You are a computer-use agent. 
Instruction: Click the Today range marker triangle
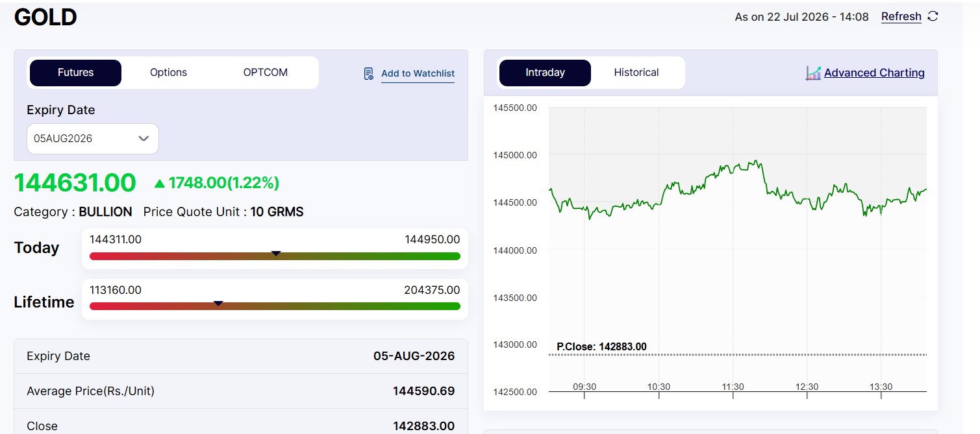[276, 253]
